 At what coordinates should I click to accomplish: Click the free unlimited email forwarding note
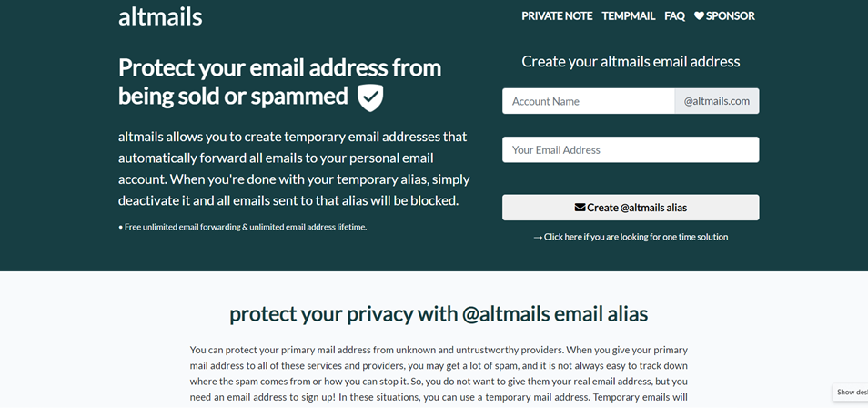pos(242,227)
